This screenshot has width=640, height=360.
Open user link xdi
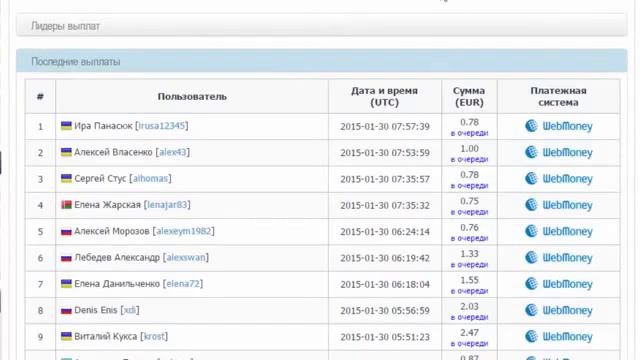[130, 310]
